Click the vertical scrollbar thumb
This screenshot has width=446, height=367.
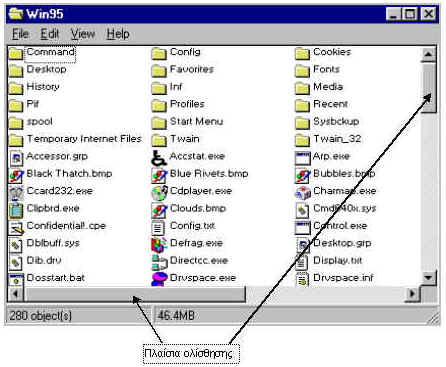pyautogui.click(x=428, y=87)
